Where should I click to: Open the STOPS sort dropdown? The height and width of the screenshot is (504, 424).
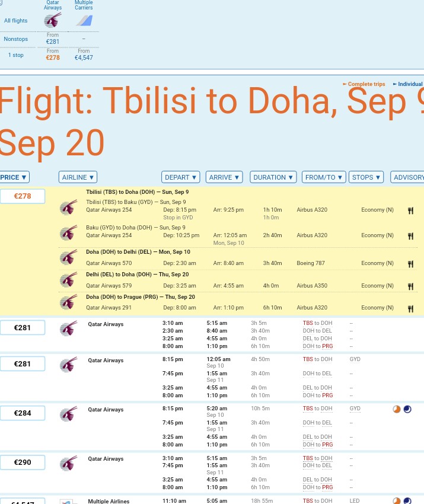coord(366,177)
